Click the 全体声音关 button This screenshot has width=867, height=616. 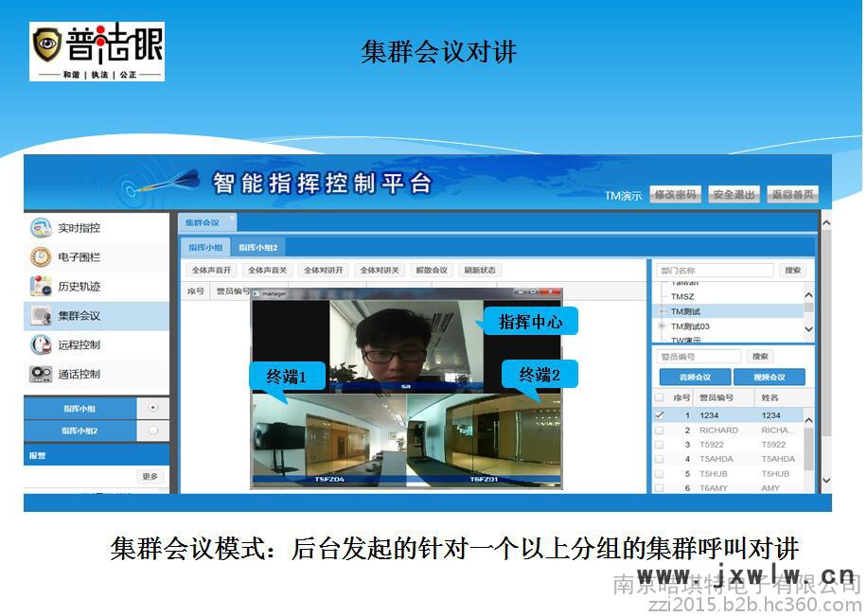(x=268, y=271)
